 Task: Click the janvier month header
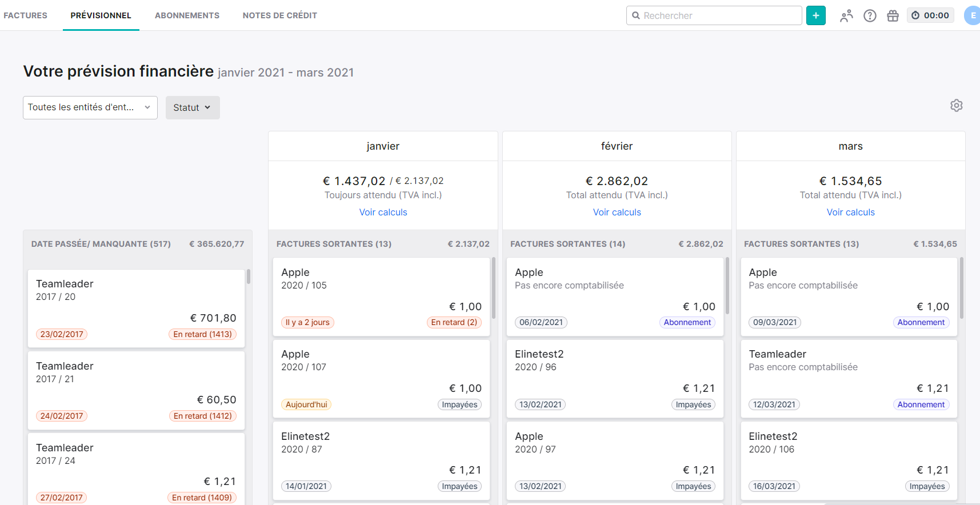(x=383, y=146)
